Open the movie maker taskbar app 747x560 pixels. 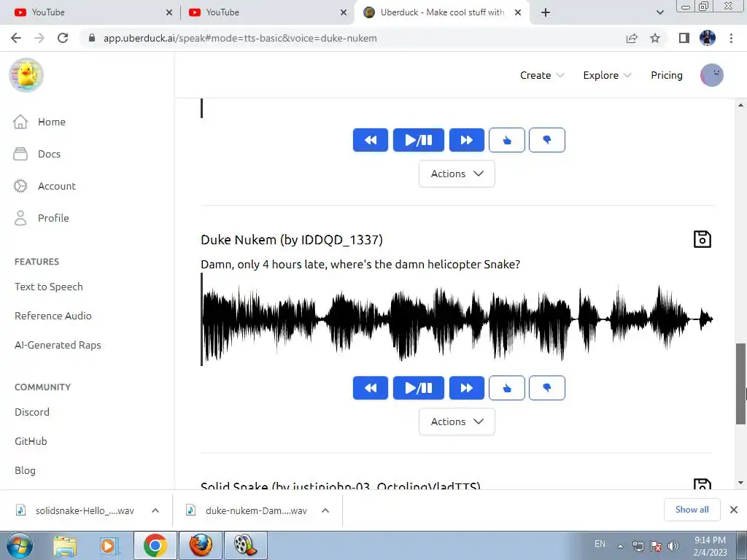(x=245, y=545)
